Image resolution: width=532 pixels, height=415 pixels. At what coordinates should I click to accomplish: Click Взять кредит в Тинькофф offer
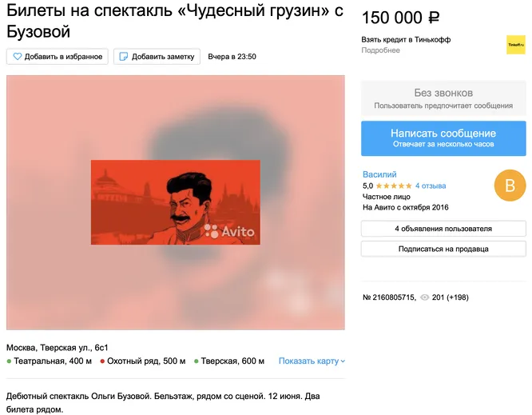pos(406,40)
